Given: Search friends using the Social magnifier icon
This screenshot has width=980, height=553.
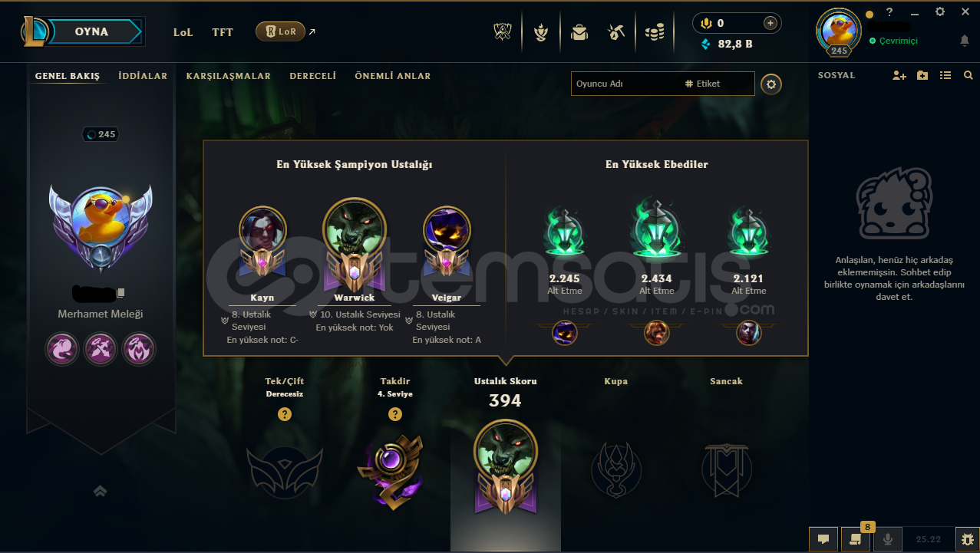Looking at the screenshot, I should point(968,75).
